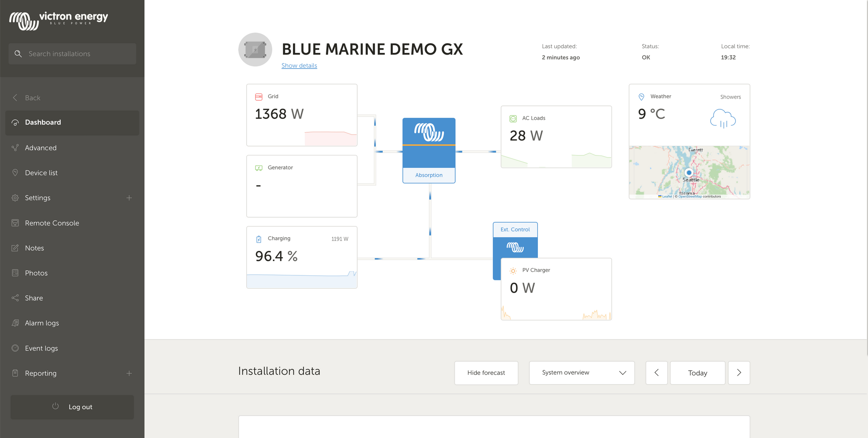The image size is (868, 438).
Task: Click the Share icon
Action: pyautogui.click(x=15, y=298)
